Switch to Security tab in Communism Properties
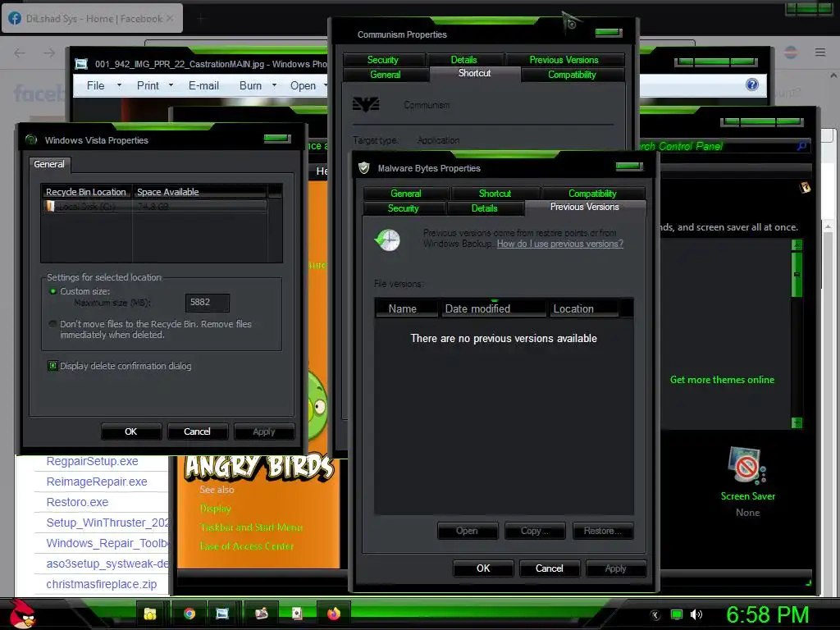Screen dimensions: 840x630 (x=383, y=59)
